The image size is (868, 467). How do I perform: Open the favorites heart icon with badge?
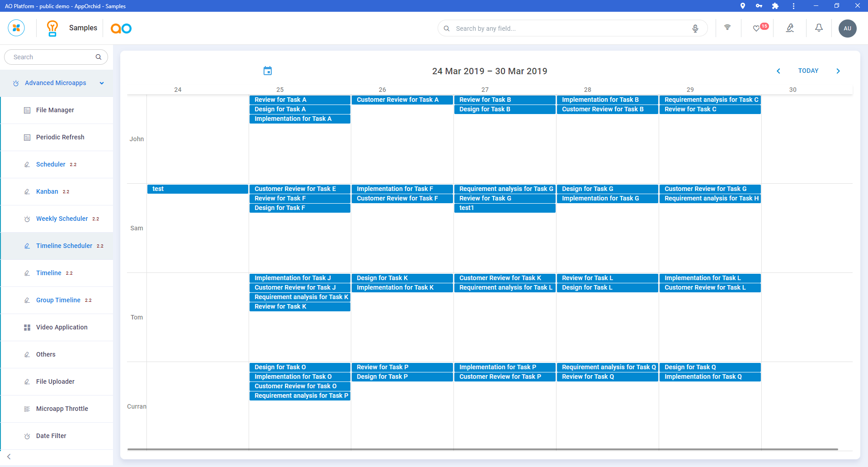point(756,29)
